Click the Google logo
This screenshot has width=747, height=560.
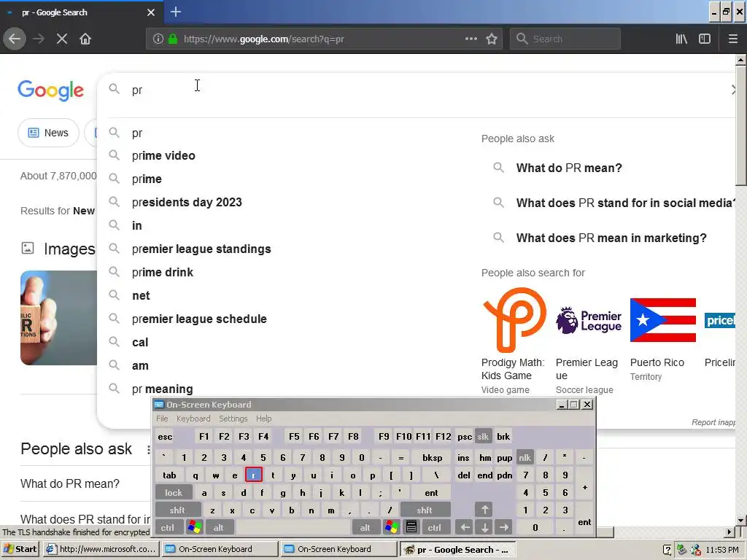click(50, 90)
